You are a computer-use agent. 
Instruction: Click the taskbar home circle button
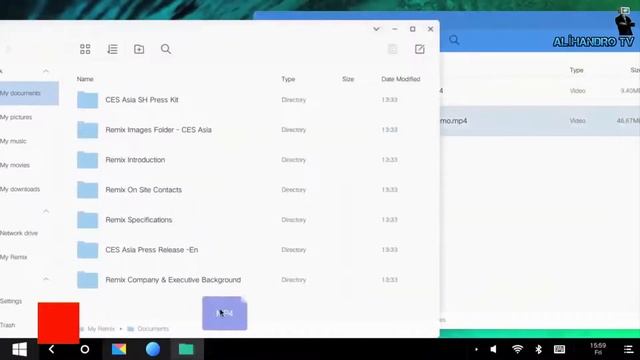pos(84,349)
